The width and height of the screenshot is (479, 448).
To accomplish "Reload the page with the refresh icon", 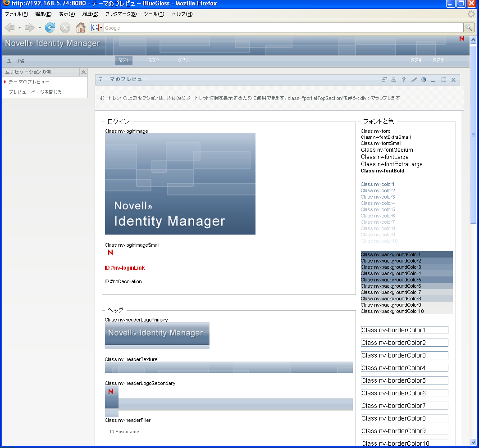I will [50, 28].
